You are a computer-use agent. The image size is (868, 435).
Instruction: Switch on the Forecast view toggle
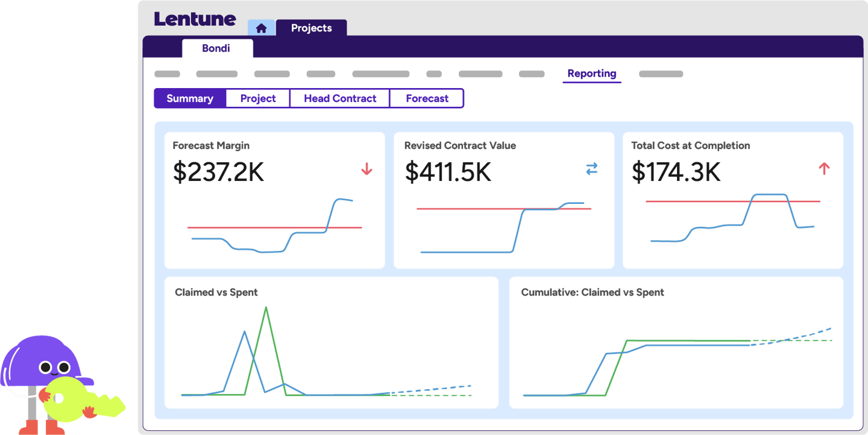(427, 98)
